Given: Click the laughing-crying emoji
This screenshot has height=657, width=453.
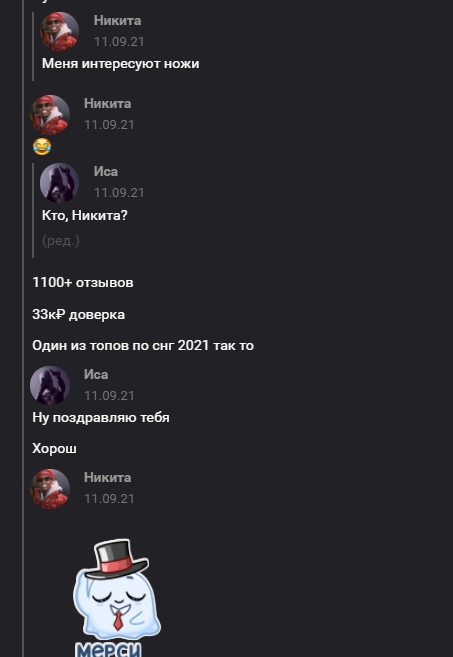Looking at the screenshot, I should [42, 147].
